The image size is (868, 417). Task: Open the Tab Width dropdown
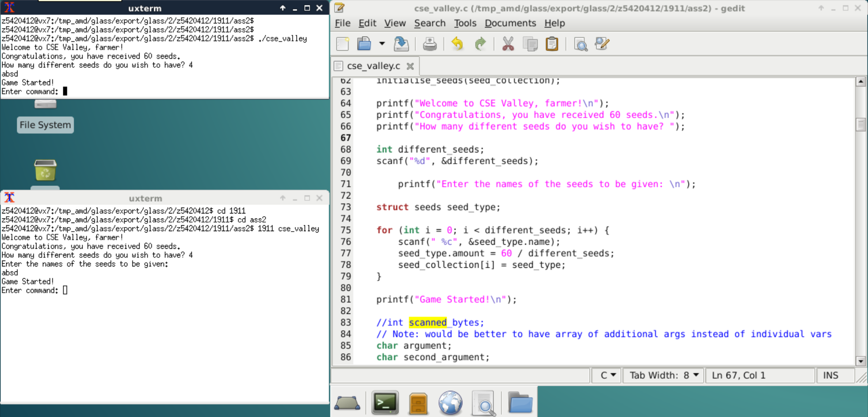pos(664,375)
